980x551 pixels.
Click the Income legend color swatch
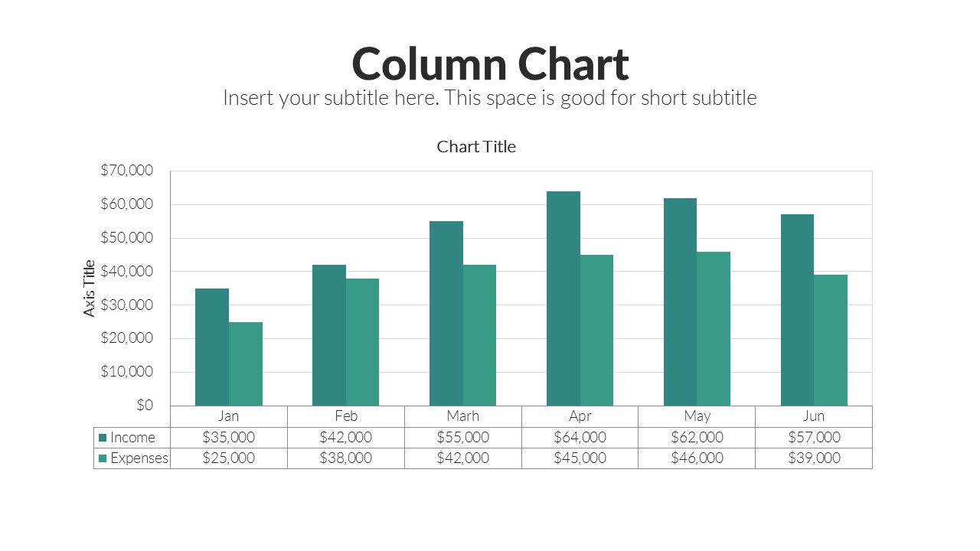click(x=103, y=438)
